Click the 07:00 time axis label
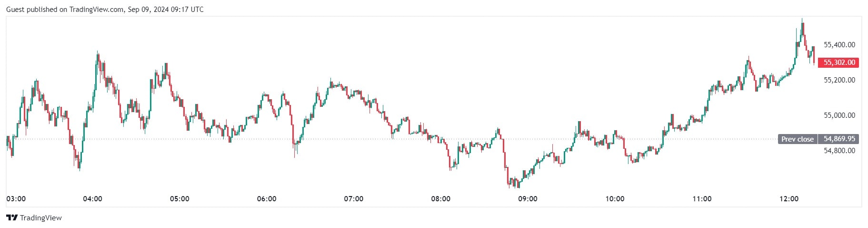868x228 pixels. [354, 199]
